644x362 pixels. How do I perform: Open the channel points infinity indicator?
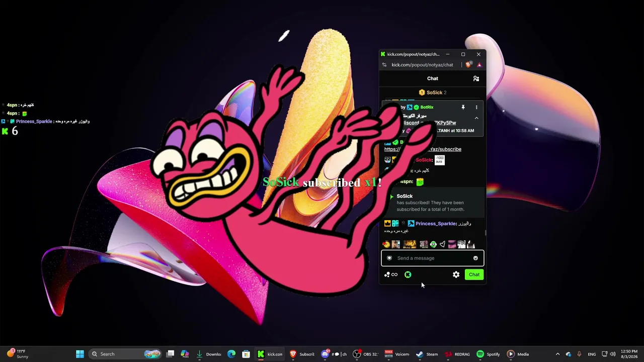pyautogui.click(x=391, y=275)
